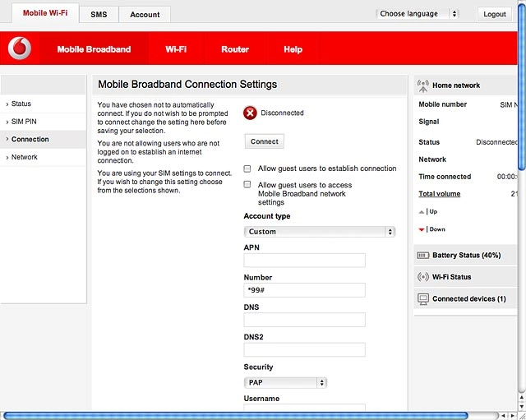Click the vertical scrollbar thumb
The height and width of the screenshot is (420, 526).
(522, 86)
